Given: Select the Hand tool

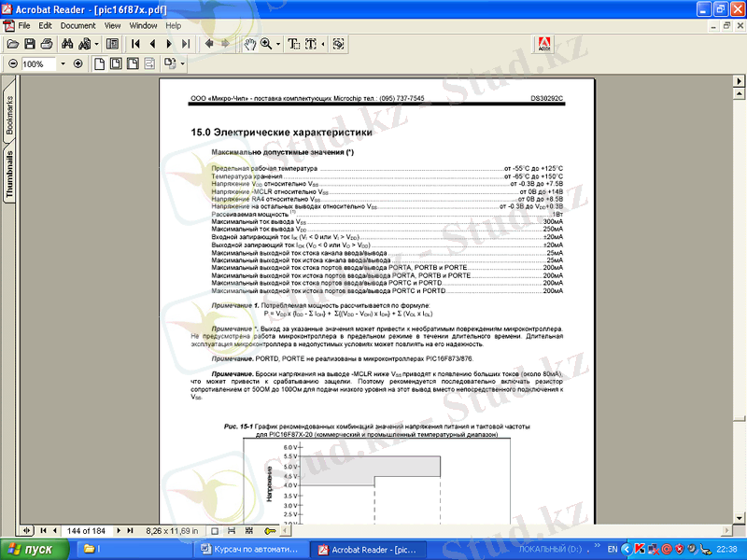Looking at the screenshot, I should pos(250,44).
